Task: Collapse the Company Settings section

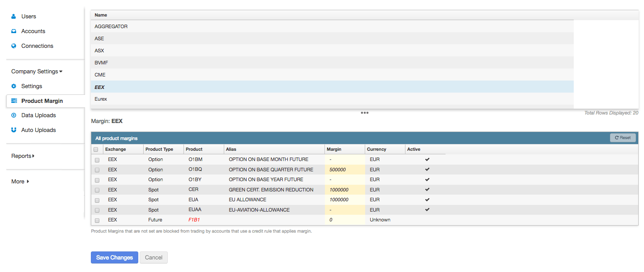Action: [37, 72]
